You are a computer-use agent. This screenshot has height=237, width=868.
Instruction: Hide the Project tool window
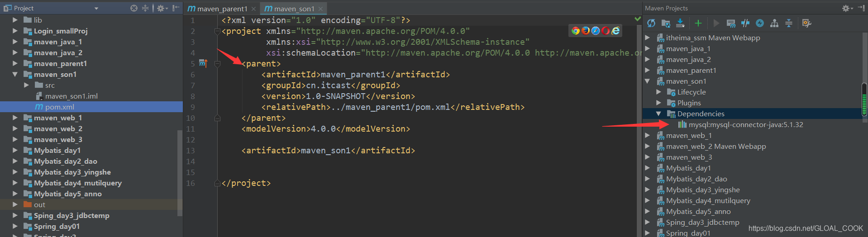pyautogui.click(x=176, y=8)
